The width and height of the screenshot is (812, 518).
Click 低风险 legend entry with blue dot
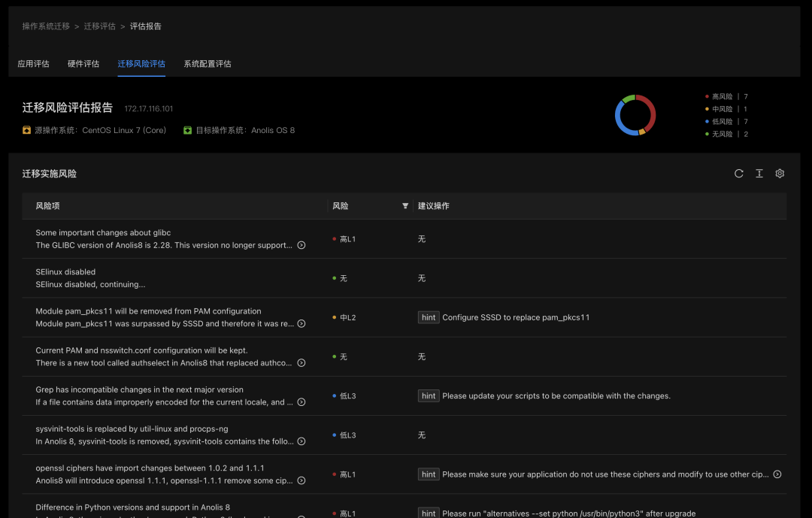click(726, 121)
